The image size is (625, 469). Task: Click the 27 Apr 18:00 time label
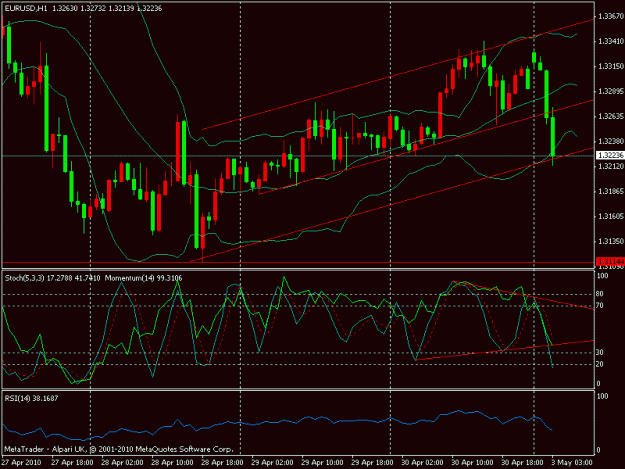[72, 462]
